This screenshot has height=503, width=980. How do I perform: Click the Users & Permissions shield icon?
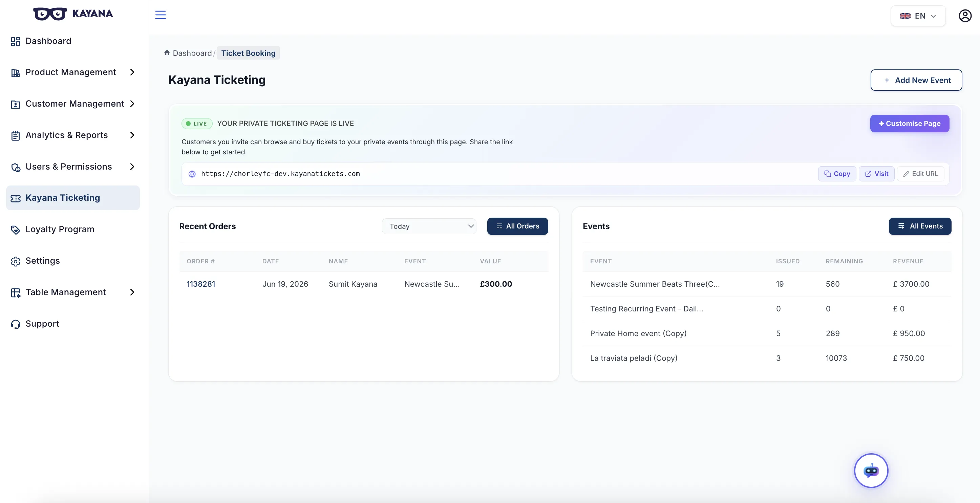pyautogui.click(x=16, y=167)
